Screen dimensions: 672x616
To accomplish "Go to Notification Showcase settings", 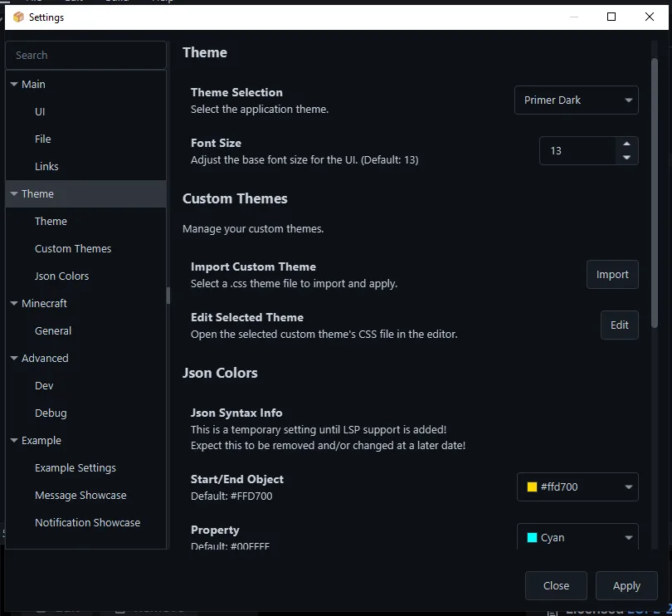I will (87, 523).
